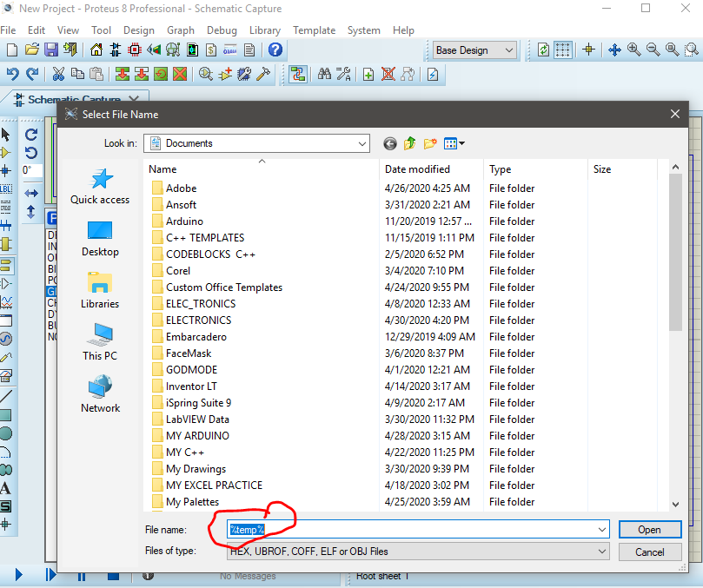The image size is (703, 588).
Task: Select the MY ARDUINO folder
Action: pyautogui.click(x=197, y=436)
